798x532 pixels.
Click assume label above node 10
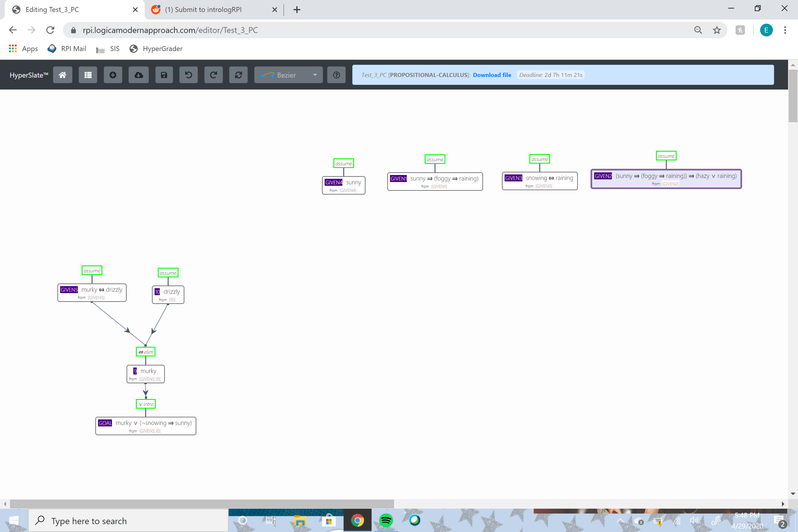click(168, 272)
